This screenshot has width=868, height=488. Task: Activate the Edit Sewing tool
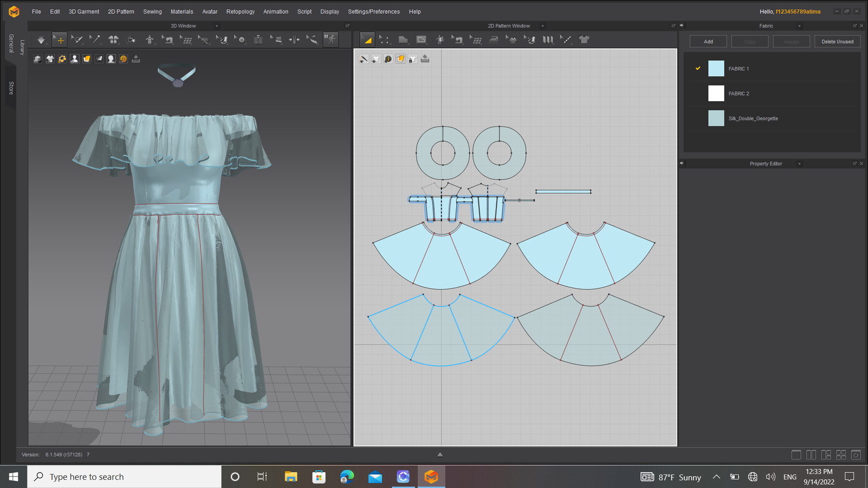coord(457,40)
